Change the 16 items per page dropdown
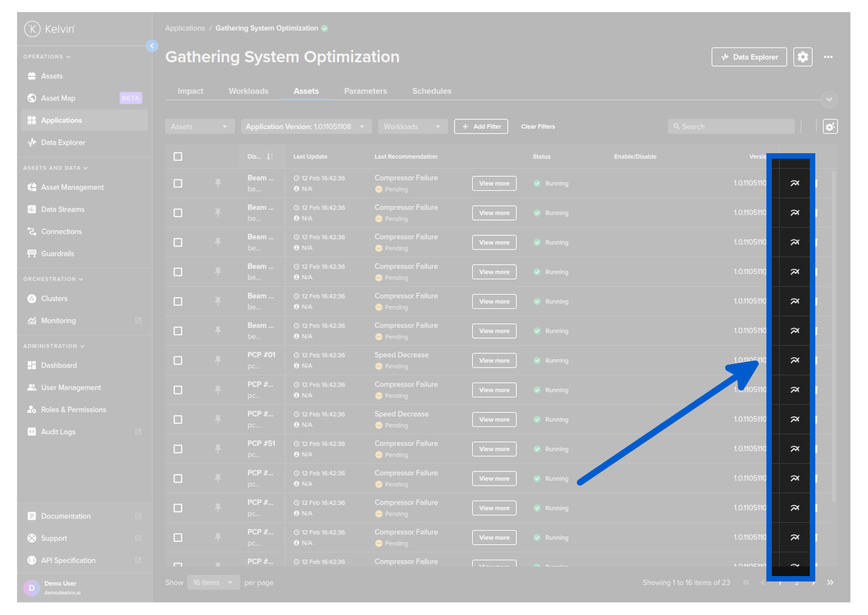868x615 pixels. tap(213, 583)
